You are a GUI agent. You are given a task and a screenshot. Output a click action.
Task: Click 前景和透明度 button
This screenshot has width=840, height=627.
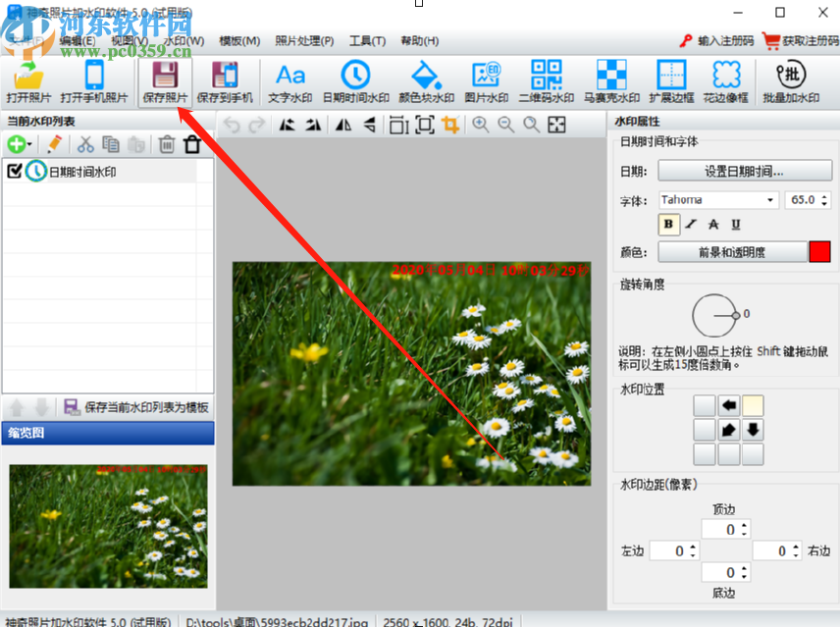(732, 252)
